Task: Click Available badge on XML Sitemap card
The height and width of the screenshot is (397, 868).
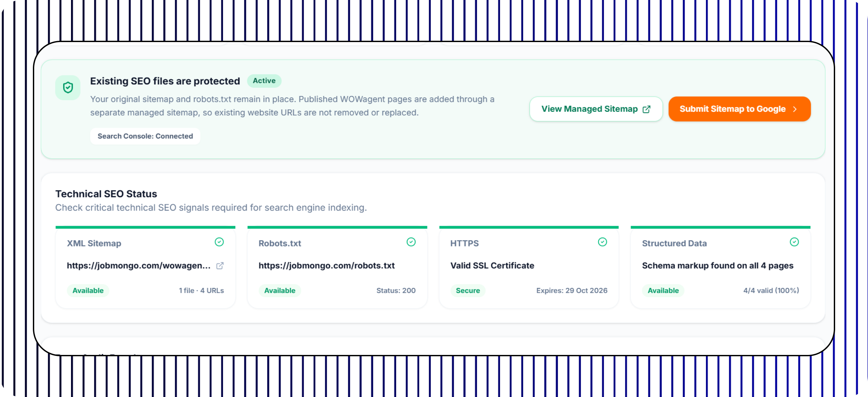Action: 88,291
